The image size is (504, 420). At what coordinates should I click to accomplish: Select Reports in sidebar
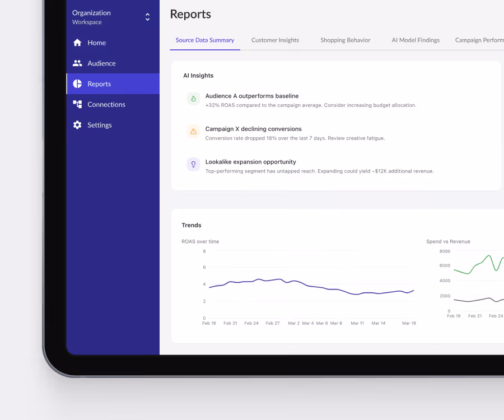(113, 84)
